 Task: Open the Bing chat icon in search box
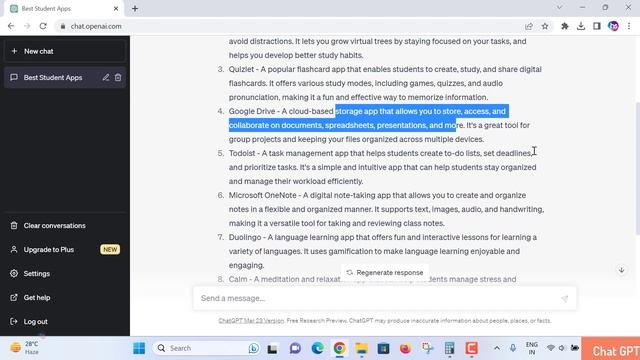(253, 348)
